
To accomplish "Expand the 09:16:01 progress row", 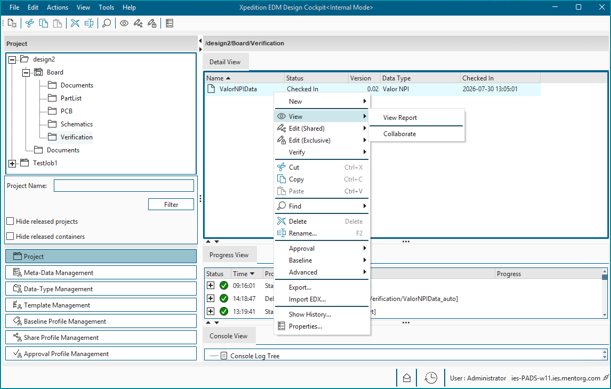I will (x=210, y=285).
